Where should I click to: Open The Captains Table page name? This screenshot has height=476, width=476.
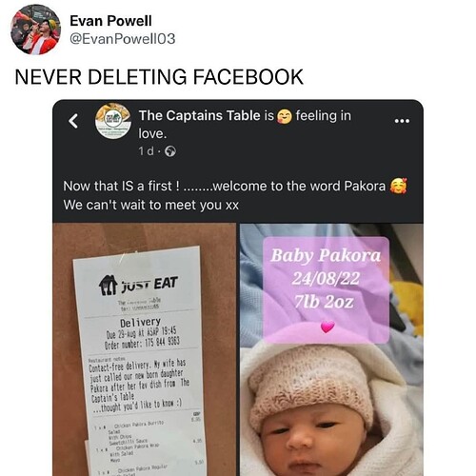pyautogui.click(x=200, y=115)
